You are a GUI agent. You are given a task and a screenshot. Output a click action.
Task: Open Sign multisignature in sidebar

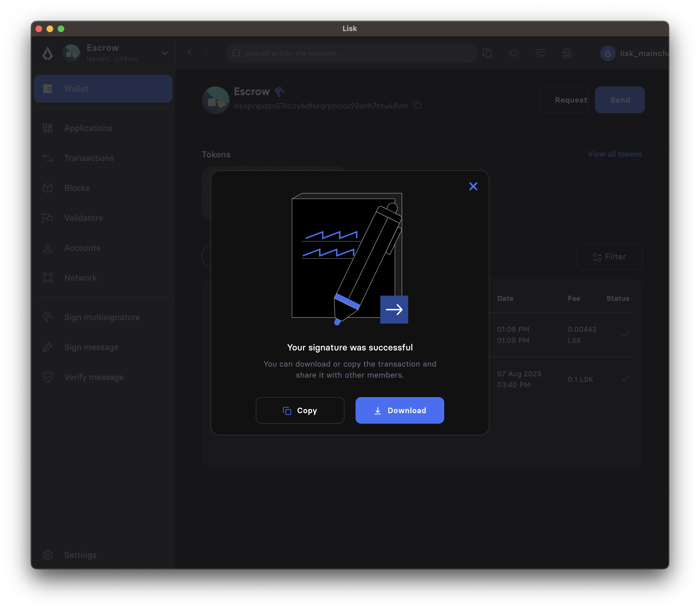pyautogui.click(x=102, y=317)
